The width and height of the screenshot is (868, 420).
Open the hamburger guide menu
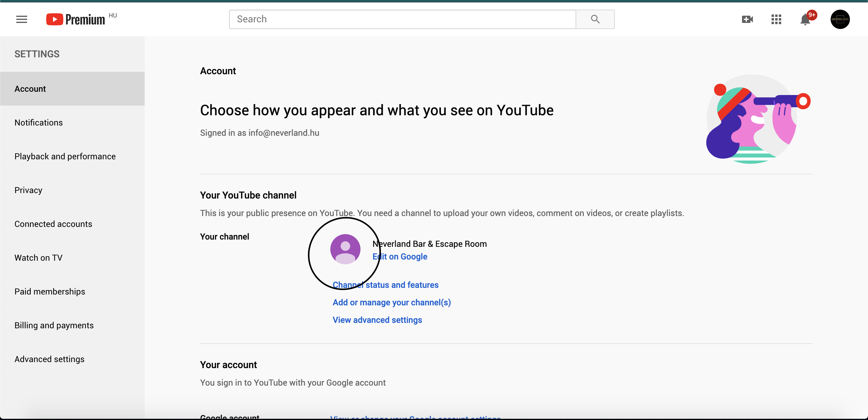[22, 19]
